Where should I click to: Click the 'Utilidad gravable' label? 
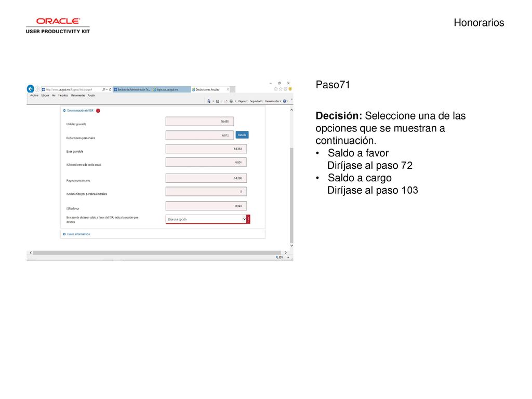[x=76, y=124]
